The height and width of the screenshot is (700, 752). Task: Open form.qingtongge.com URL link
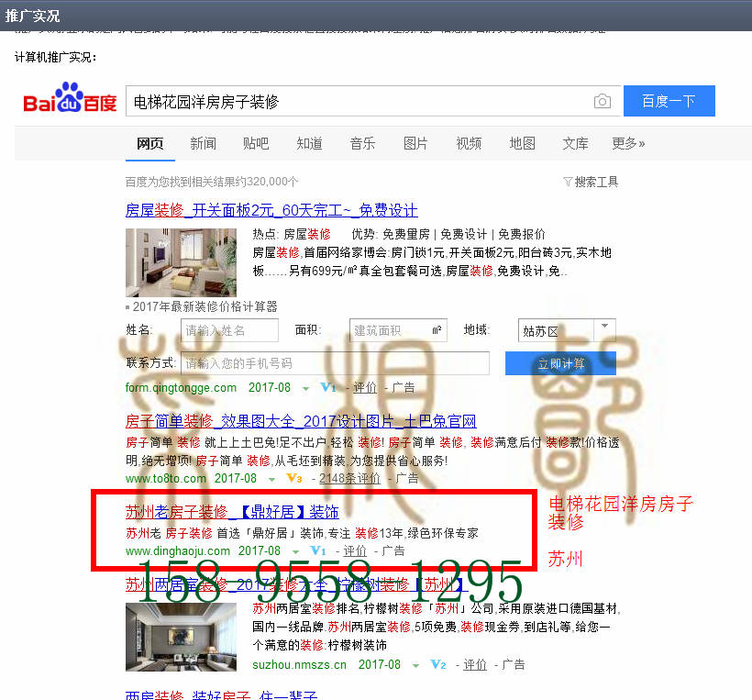pyautogui.click(x=181, y=388)
